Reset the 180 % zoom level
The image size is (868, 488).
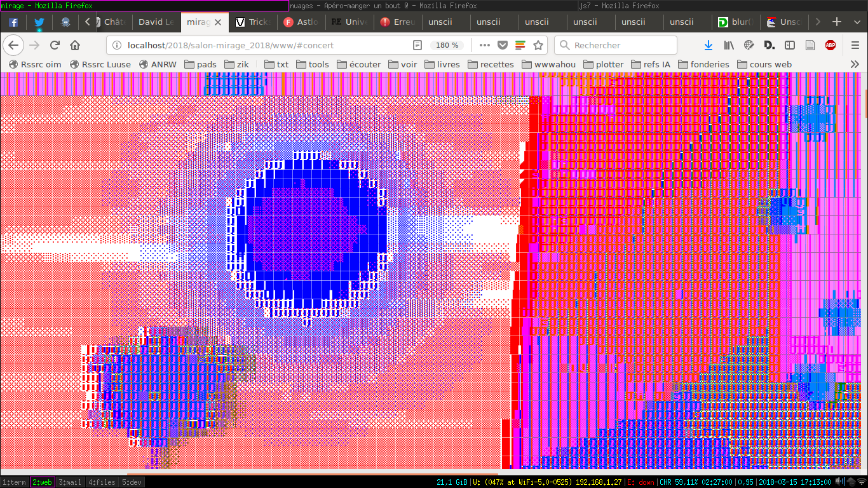[x=447, y=45]
